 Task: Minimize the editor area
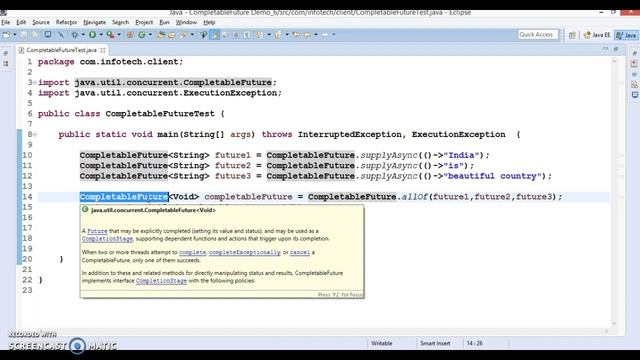tap(605, 49)
